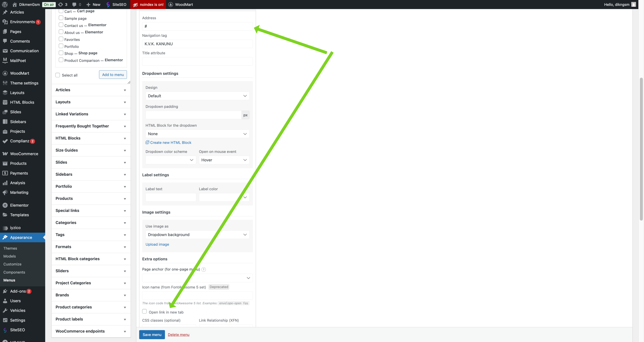Click the WordPress logo icon
The height and width of the screenshot is (342, 644).
coord(5,5)
